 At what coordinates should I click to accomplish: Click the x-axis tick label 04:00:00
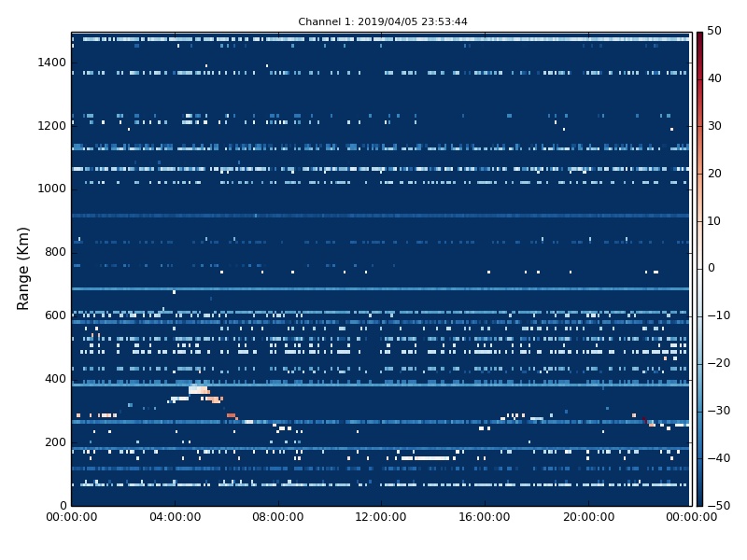coord(175,517)
